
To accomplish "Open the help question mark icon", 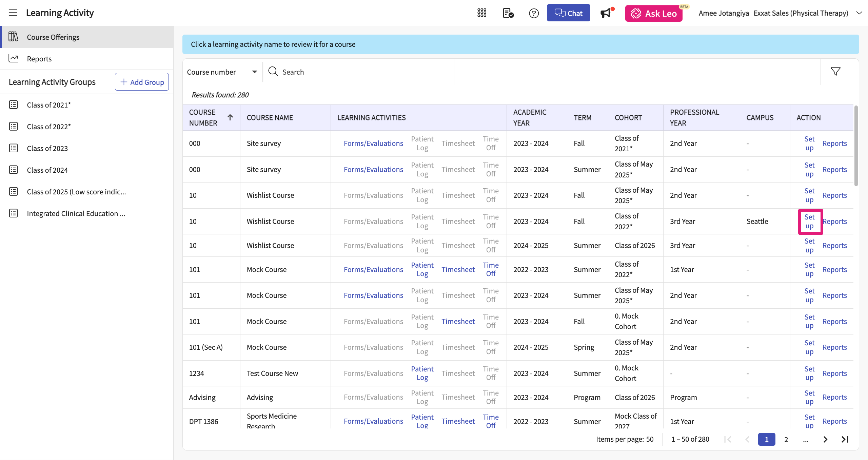I will pyautogui.click(x=534, y=13).
